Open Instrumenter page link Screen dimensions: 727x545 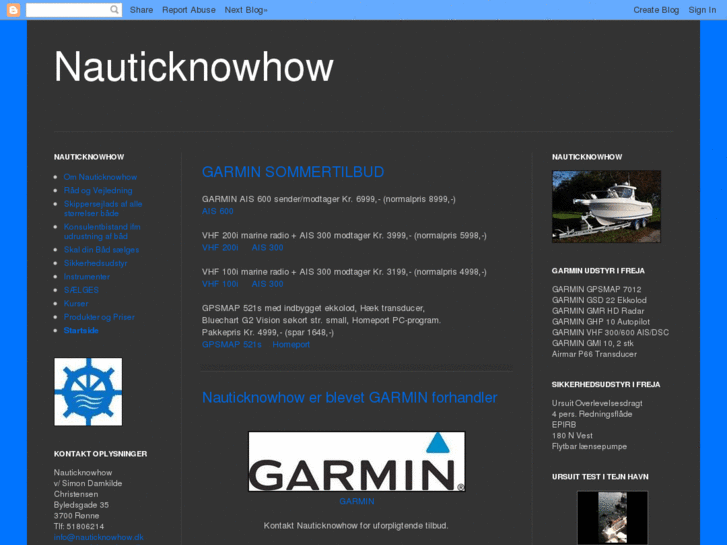(87, 276)
